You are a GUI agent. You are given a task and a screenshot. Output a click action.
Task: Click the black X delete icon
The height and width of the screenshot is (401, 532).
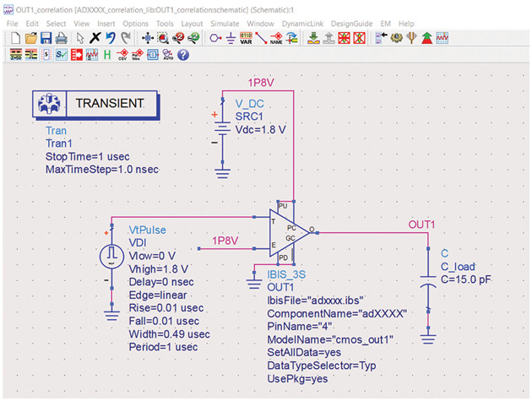95,38
